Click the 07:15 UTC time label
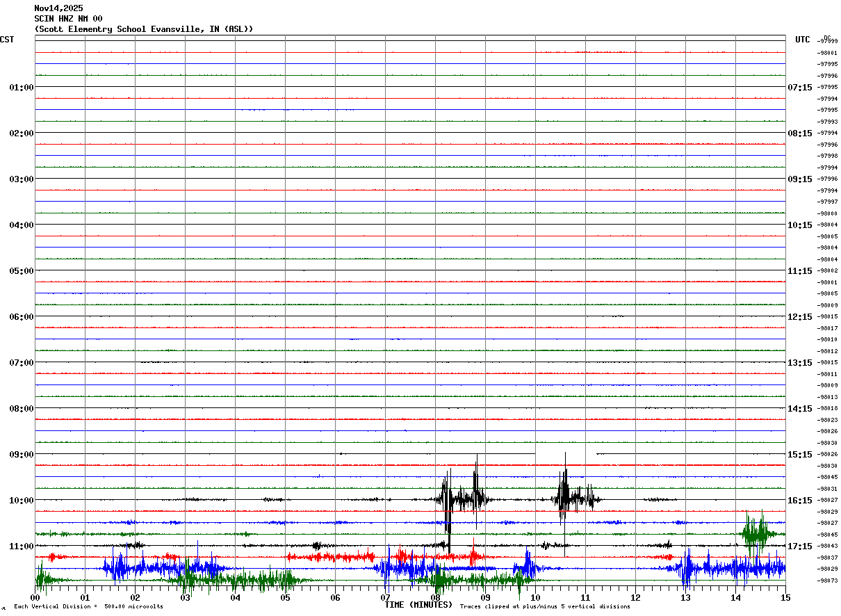The height and width of the screenshot is (616, 841). (x=800, y=87)
